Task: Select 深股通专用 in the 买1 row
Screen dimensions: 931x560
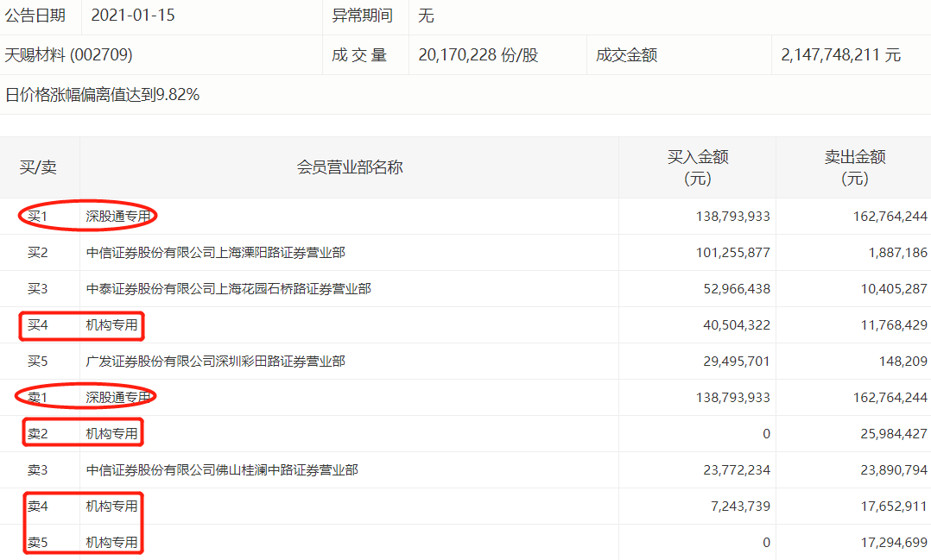Action: click(117, 217)
